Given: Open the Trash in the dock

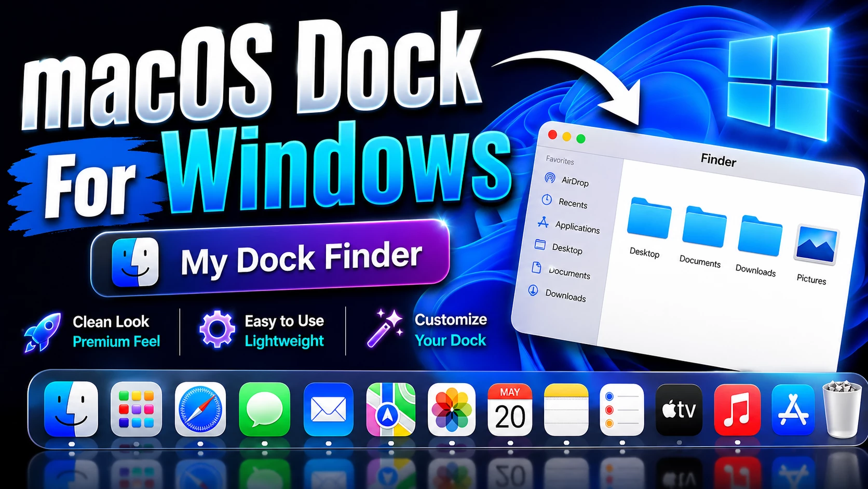Looking at the screenshot, I should pos(842,409).
